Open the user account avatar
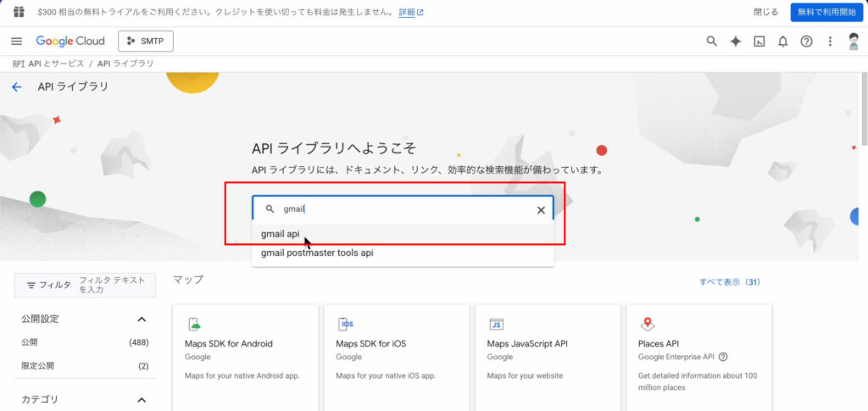The height and width of the screenshot is (411, 868). (x=854, y=42)
